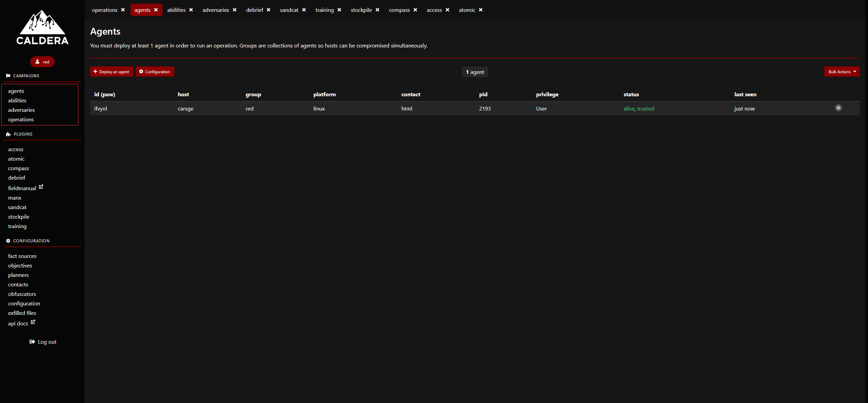Close the agents tab with its X icon
The height and width of the screenshot is (403, 868).
(x=156, y=10)
